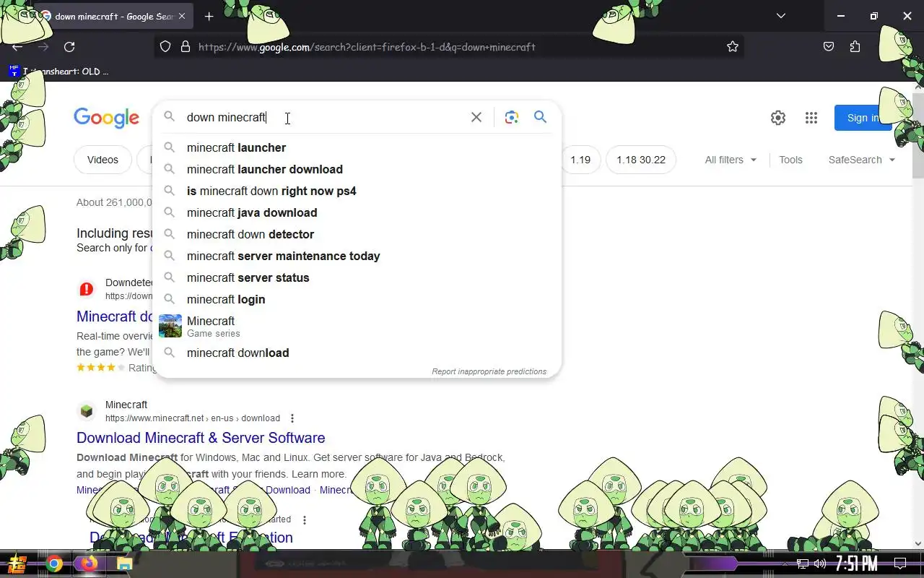The image size is (924, 578).
Task: Launch Chrome from the taskbar
Action: tap(54, 564)
